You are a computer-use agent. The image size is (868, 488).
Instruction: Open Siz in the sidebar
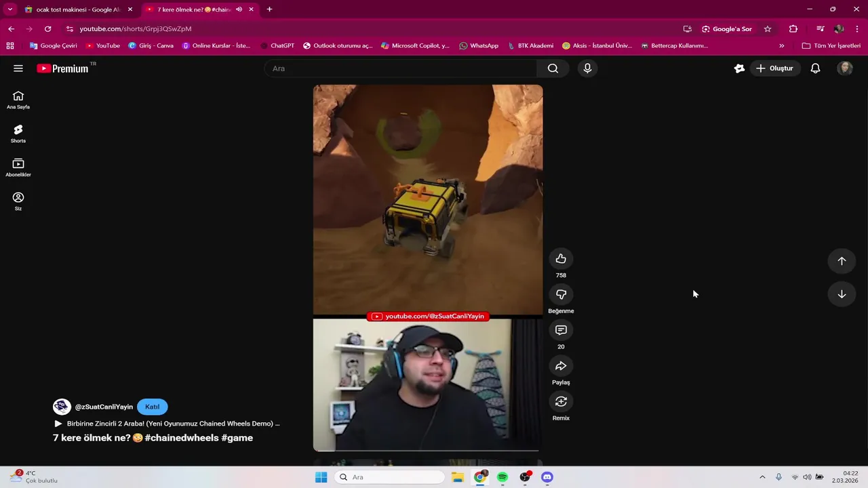point(18,201)
